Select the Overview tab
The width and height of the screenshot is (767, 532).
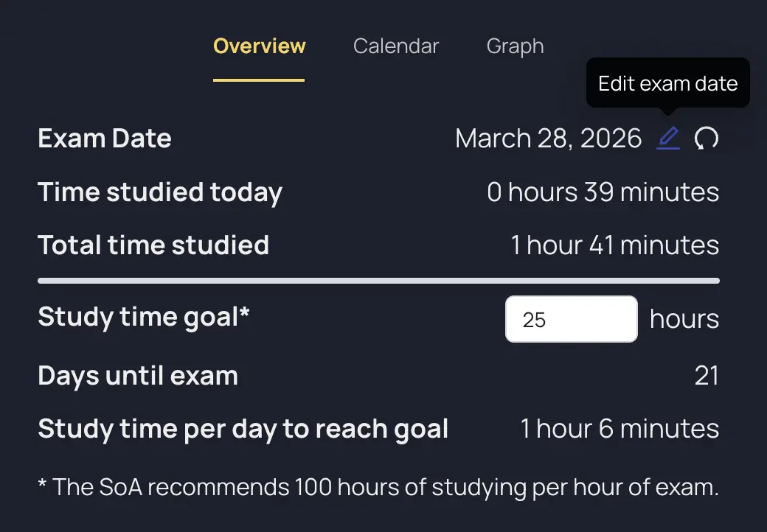[x=259, y=46]
